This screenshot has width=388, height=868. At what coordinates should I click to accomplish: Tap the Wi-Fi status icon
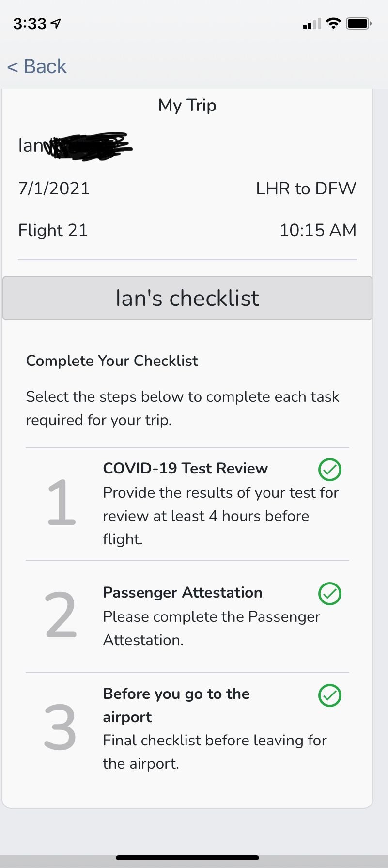point(333,23)
